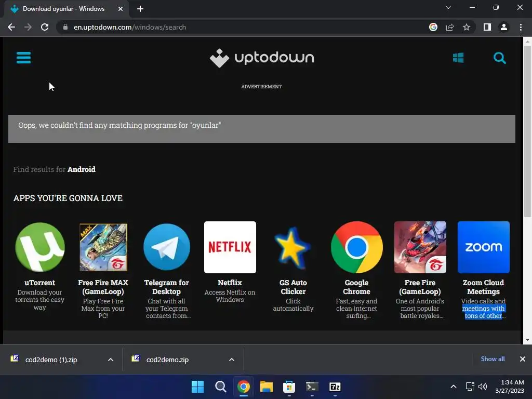Image resolution: width=532 pixels, height=399 pixels.
Task: Open cod2demo (1).zip download
Action: pyautogui.click(x=51, y=360)
